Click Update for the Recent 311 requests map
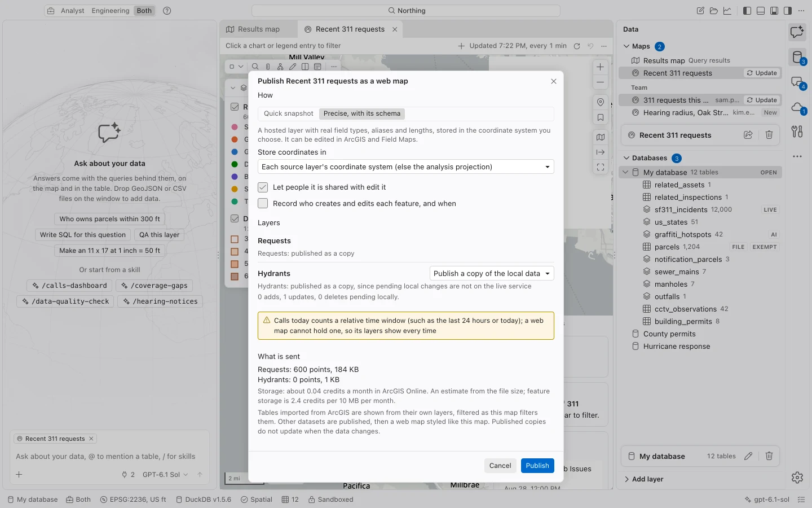The width and height of the screenshot is (812, 508). [762, 73]
